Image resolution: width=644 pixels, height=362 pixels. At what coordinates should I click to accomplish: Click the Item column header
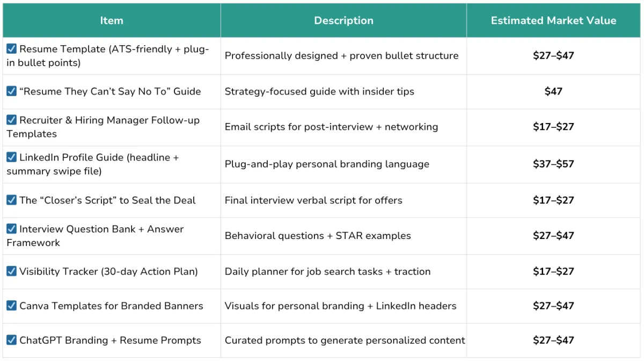point(112,20)
